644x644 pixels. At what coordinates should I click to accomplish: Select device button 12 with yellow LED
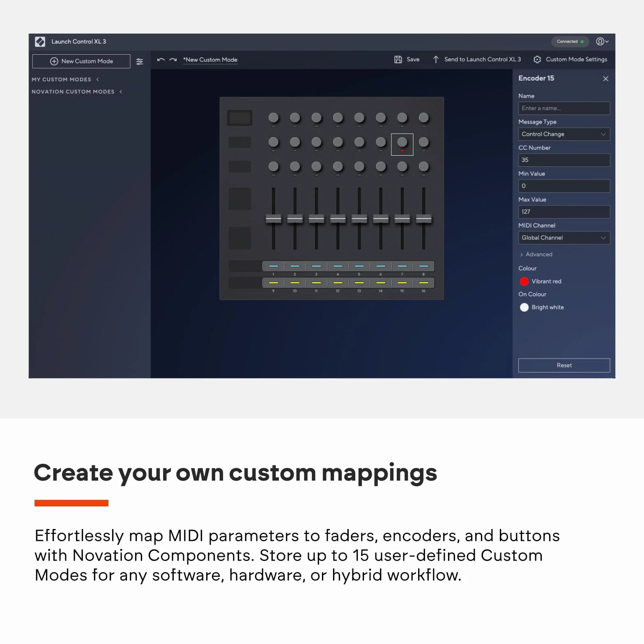click(x=338, y=283)
